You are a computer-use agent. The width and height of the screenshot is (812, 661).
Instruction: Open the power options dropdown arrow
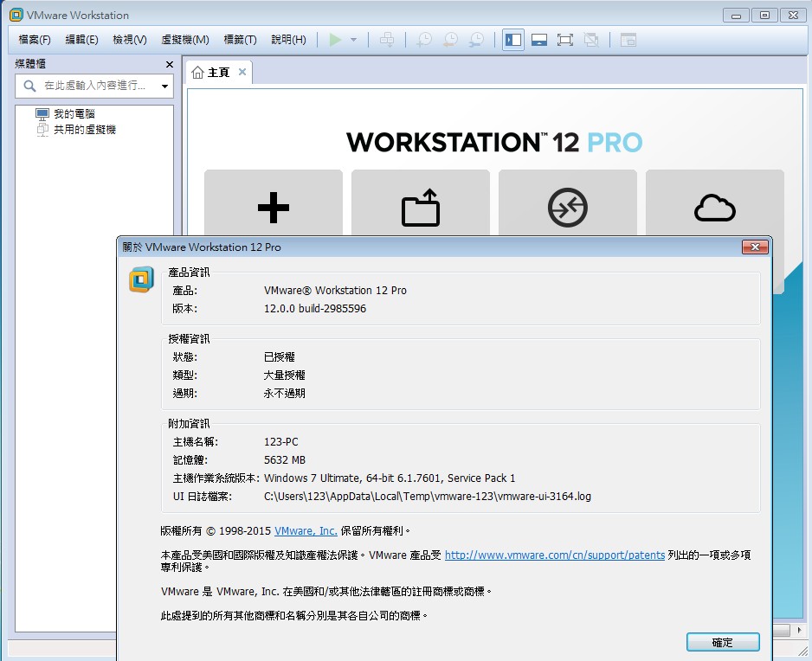(x=354, y=40)
